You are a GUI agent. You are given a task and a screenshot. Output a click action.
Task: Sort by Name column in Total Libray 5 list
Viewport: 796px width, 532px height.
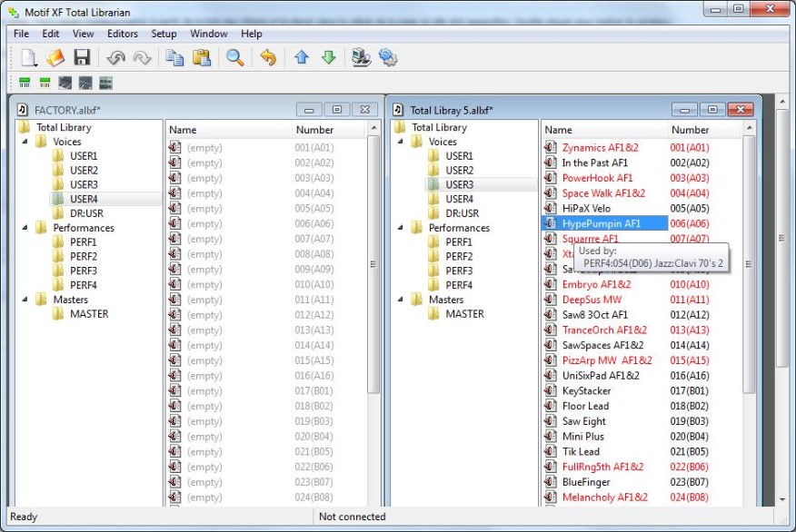click(604, 130)
